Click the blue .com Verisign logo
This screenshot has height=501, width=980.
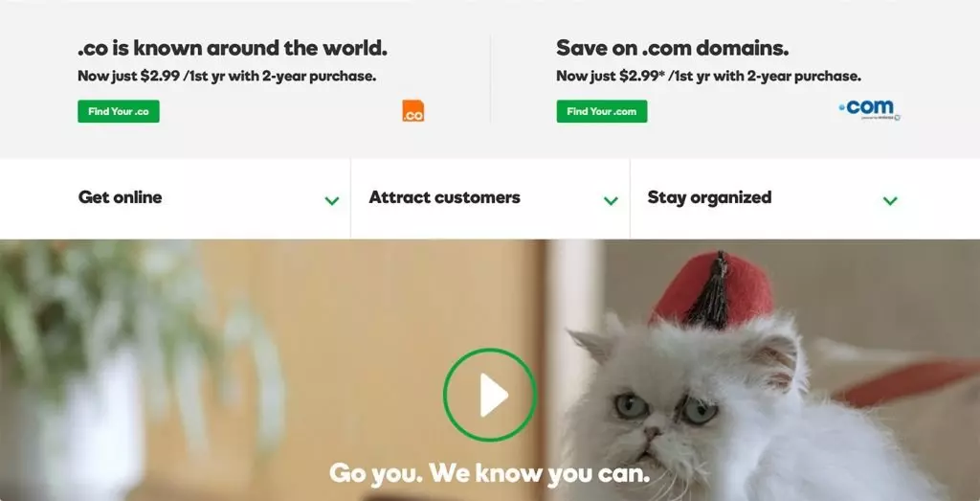869,109
